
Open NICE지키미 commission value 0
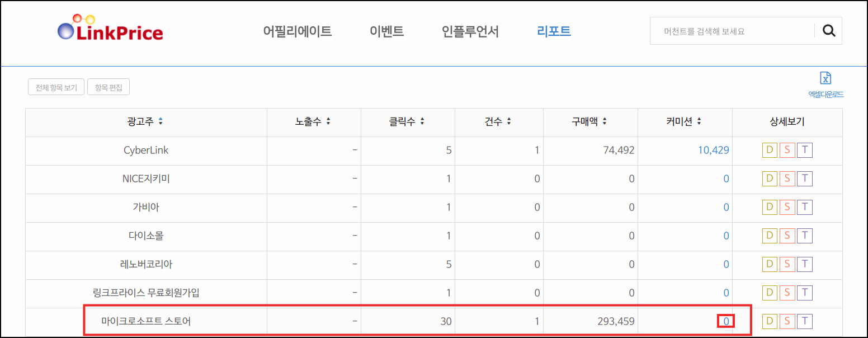click(x=727, y=179)
